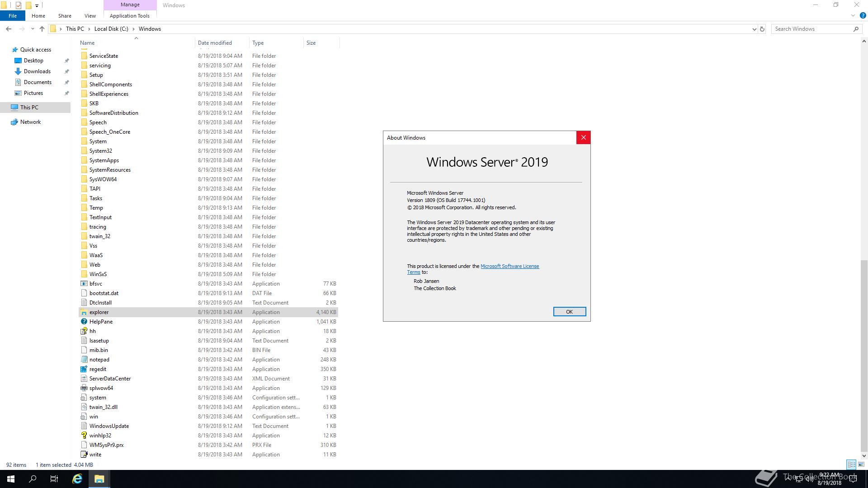Open Task View on taskbar
868x488 pixels.
54,479
